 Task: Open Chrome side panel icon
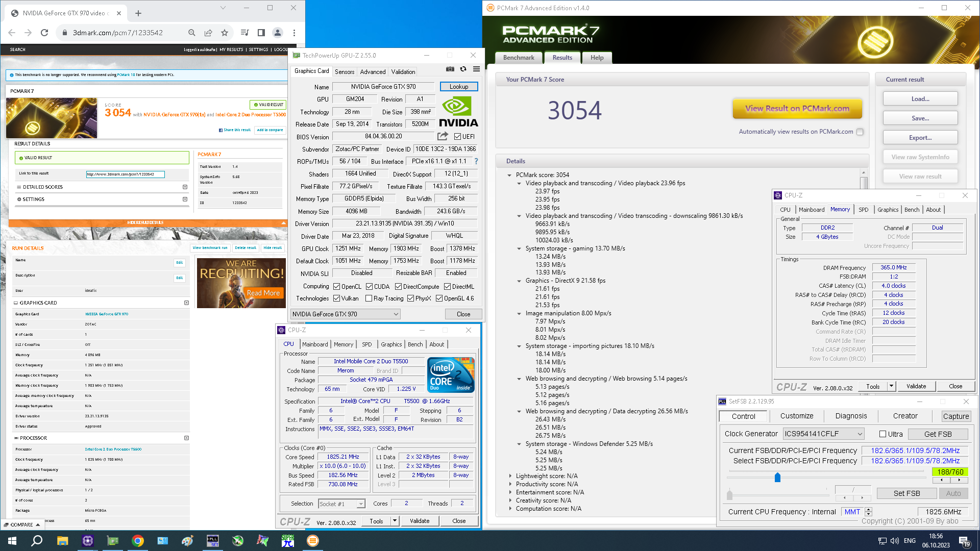coord(261,33)
